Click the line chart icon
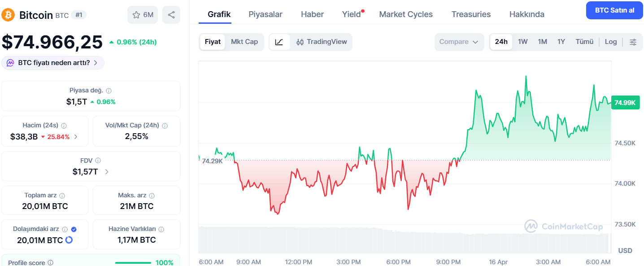 [279, 42]
